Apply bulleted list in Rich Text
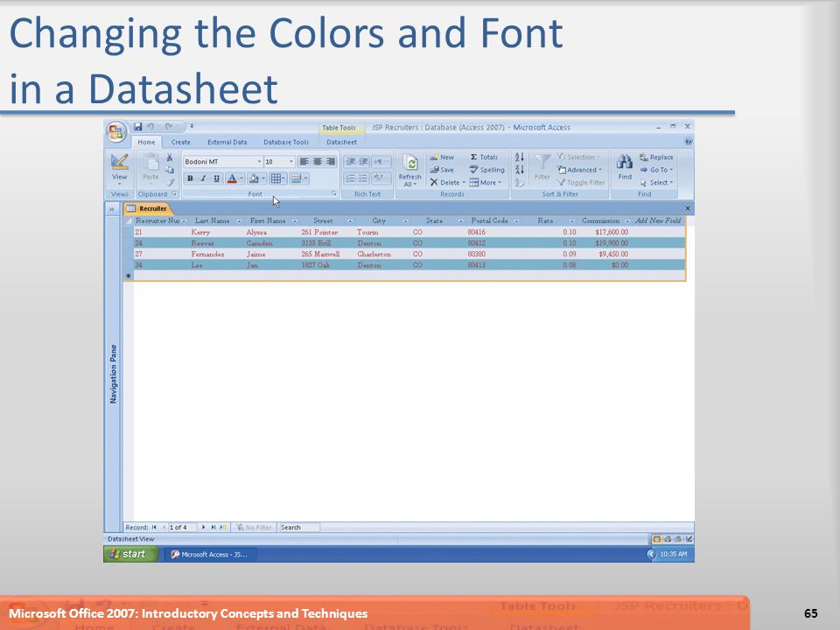840x630 pixels. [363, 178]
